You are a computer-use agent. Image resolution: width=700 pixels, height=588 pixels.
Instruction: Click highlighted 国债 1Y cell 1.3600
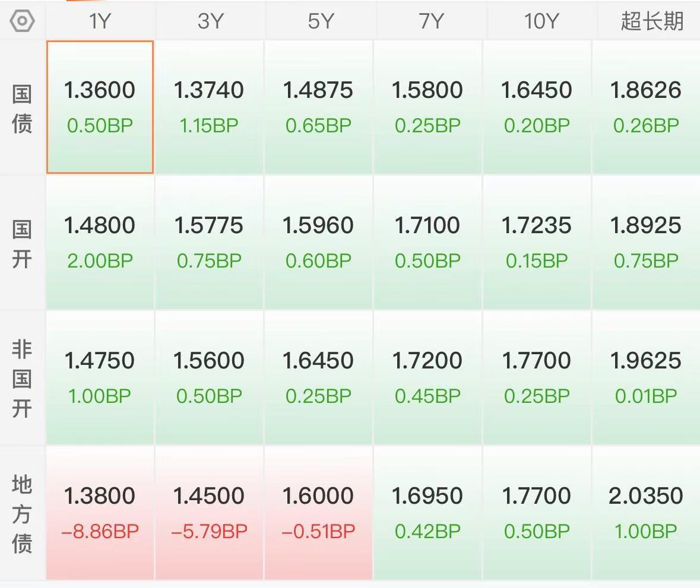(100, 107)
